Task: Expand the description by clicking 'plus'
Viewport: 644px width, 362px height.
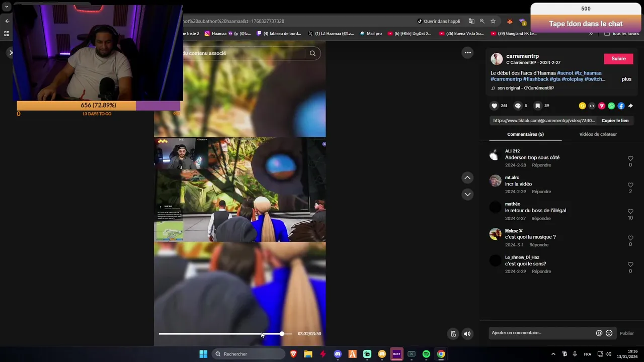Action: click(x=626, y=79)
